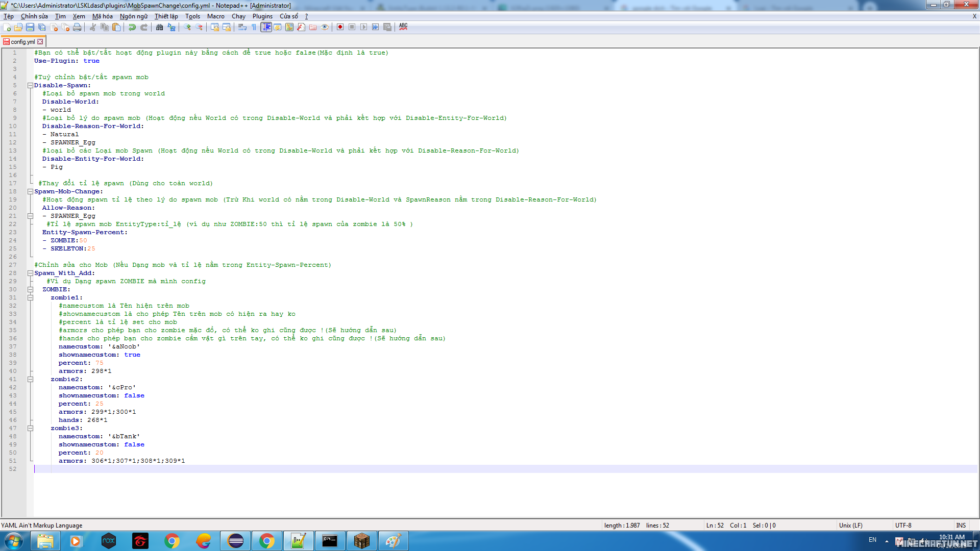This screenshot has width=980, height=551.
Task: Click the UTF-8 encoding status field
Action: pyautogui.click(x=903, y=525)
